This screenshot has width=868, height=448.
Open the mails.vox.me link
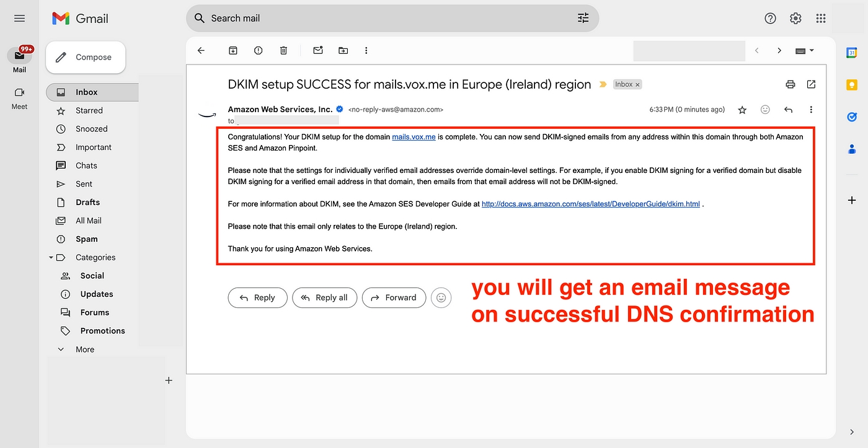pyautogui.click(x=414, y=137)
